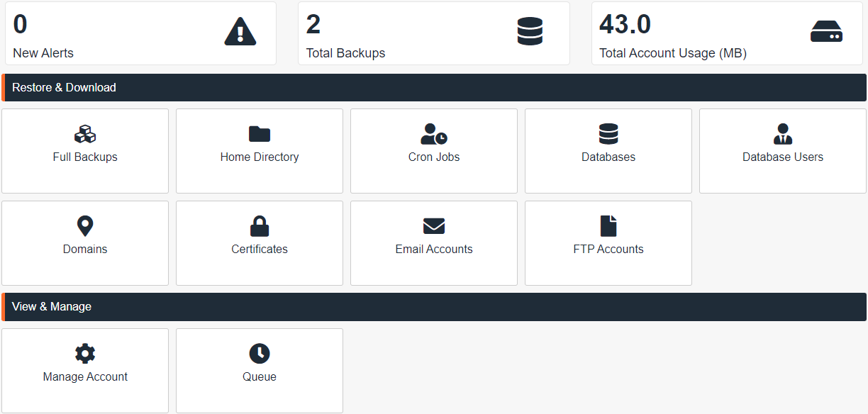Open Database Users person icon

point(783,134)
